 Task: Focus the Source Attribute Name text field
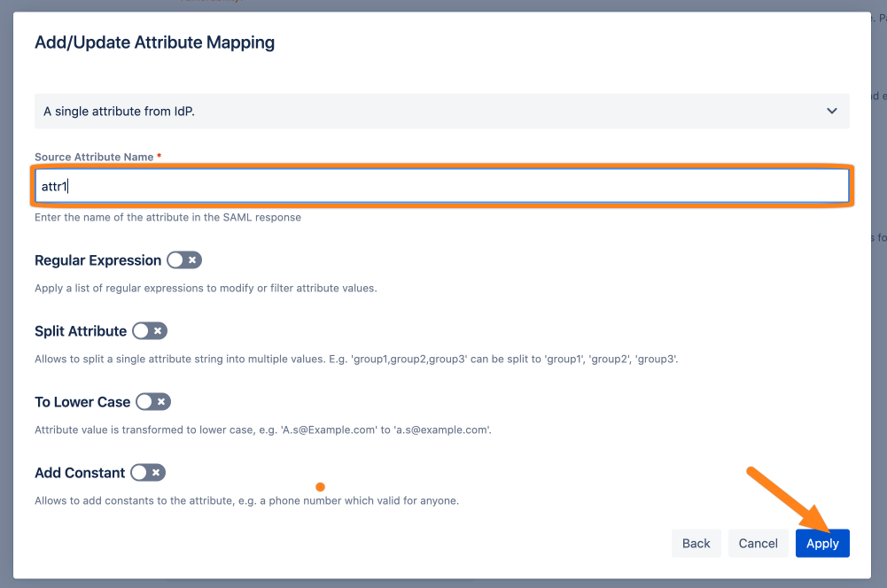click(x=441, y=186)
